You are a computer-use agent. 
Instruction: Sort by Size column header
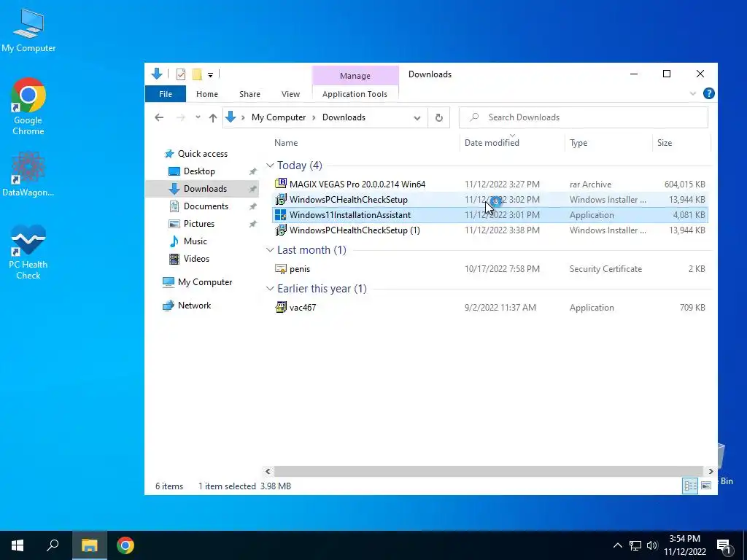pos(664,143)
